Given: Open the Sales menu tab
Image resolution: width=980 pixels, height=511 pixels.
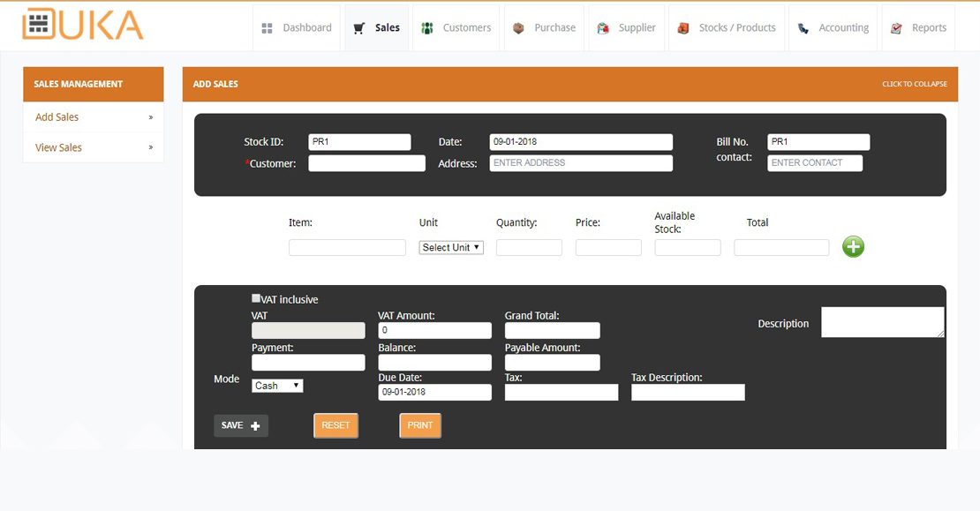Looking at the screenshot, I should (376, 28).
